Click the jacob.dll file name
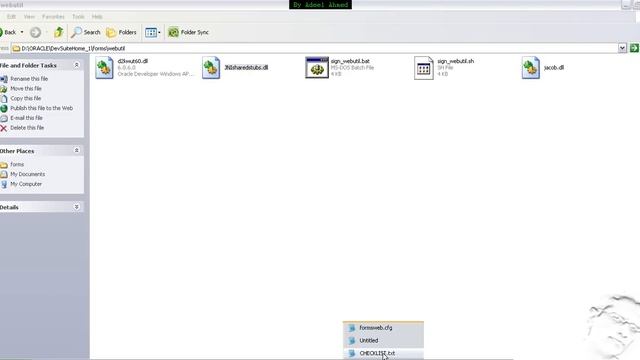 click(553, 68)
